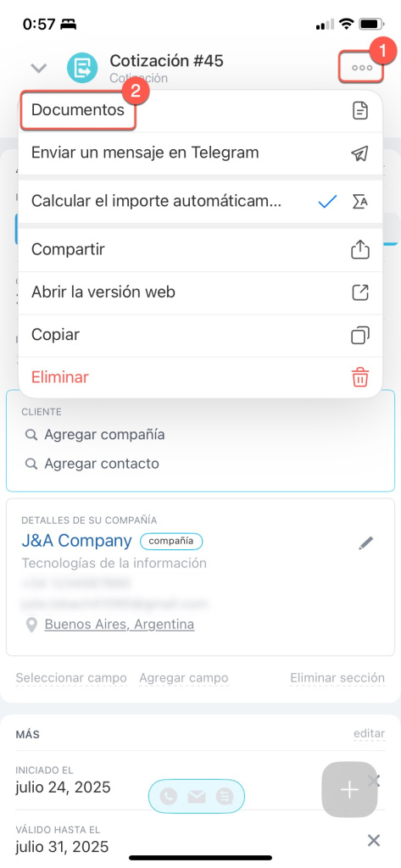Screen dimensions: 401x868
Task: Collapse the quotation view with the chevron
Action: (38, 68)
